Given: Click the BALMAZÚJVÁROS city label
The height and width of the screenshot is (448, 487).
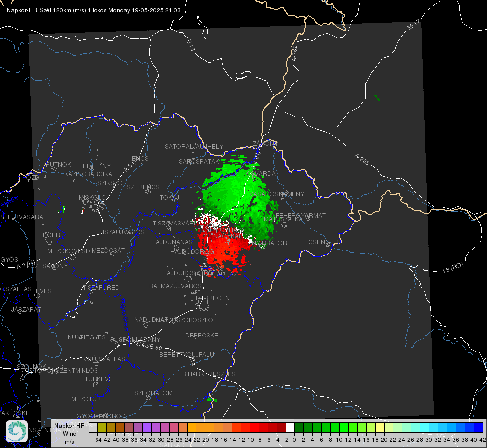Looking at the screenshot, I should [176, 286].
